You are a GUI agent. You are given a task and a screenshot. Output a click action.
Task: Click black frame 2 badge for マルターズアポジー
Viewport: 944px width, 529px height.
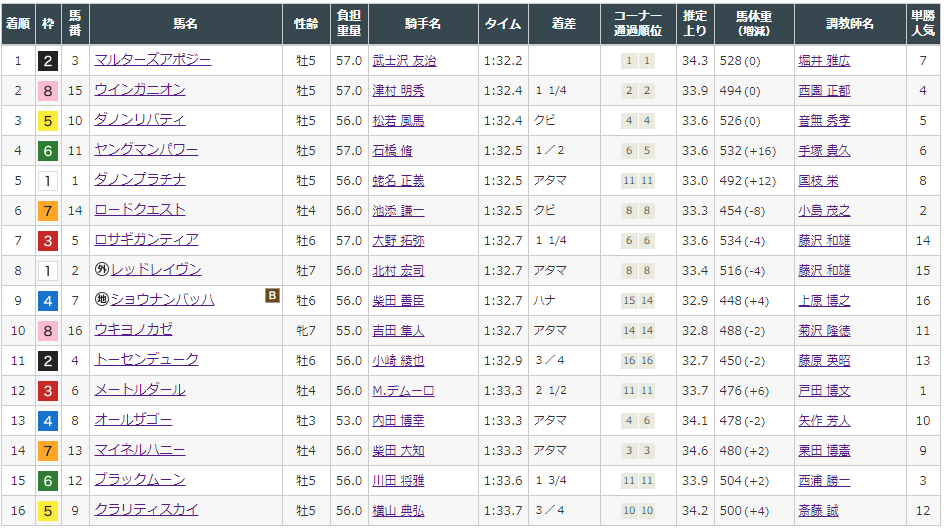click(x=48, y=61)
